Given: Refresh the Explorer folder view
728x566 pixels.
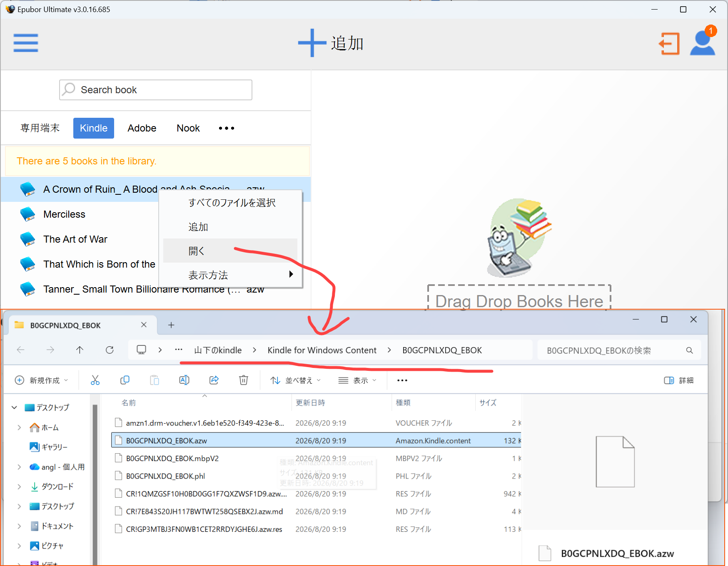Looking at the screenshot, I should tap(110, 350).
